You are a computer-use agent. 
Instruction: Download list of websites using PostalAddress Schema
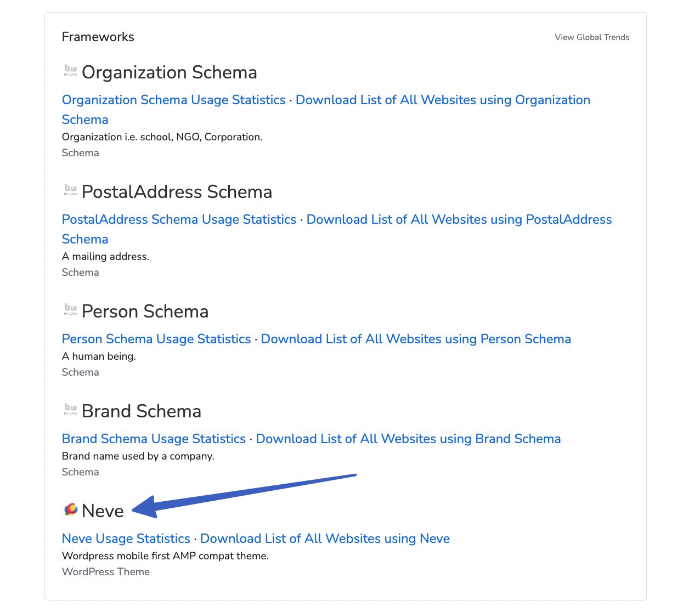459,219
